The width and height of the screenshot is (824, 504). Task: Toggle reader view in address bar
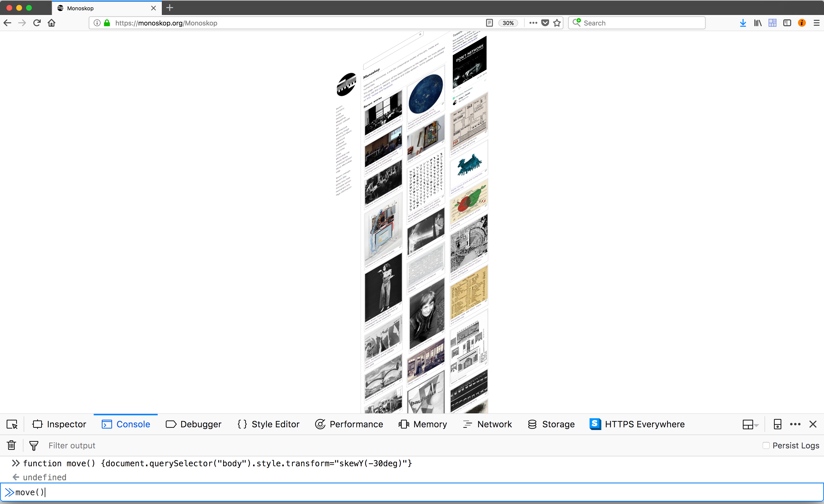point(489,23)
